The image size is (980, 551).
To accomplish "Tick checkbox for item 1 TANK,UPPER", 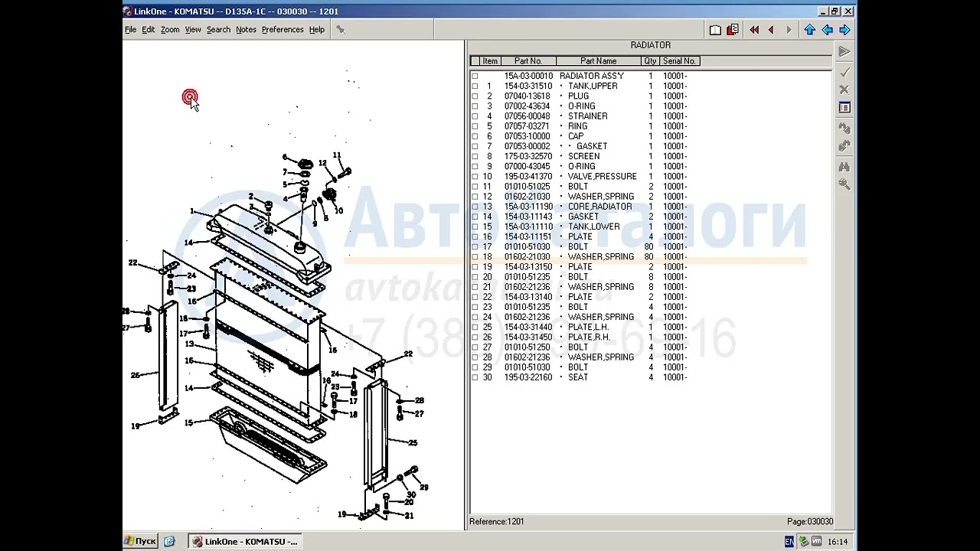I will click(475, 86).
